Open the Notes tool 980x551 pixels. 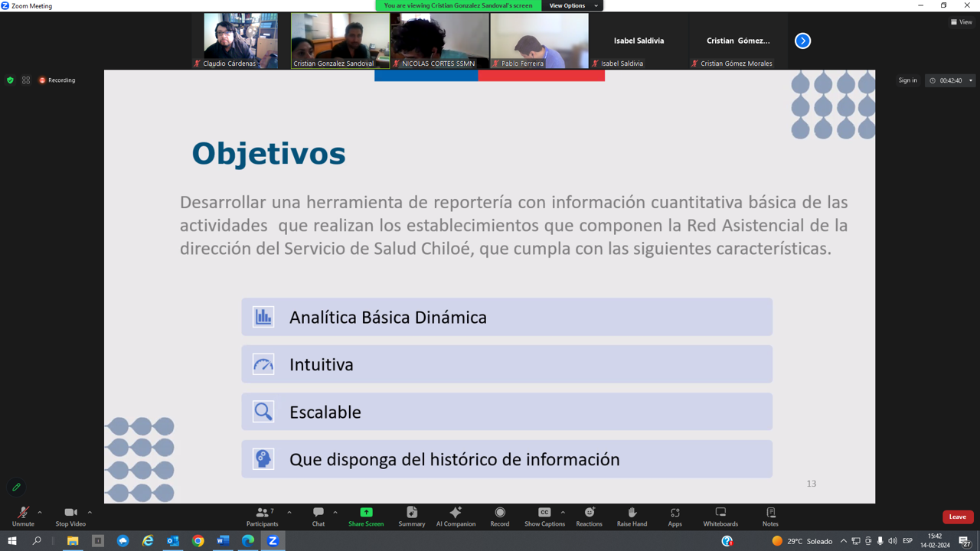coord(770,517)
